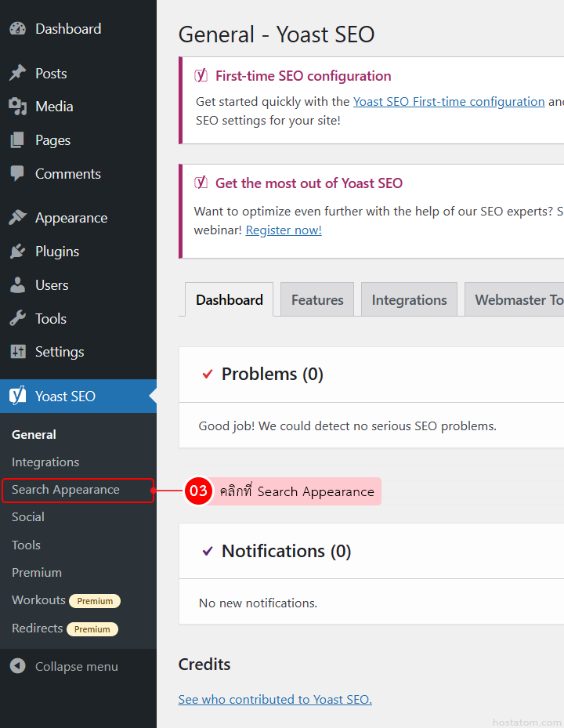The width and height of the screenshot is (564, 728).
Task: Click the Settings sliders icon
Action: [x=17, y=352]
